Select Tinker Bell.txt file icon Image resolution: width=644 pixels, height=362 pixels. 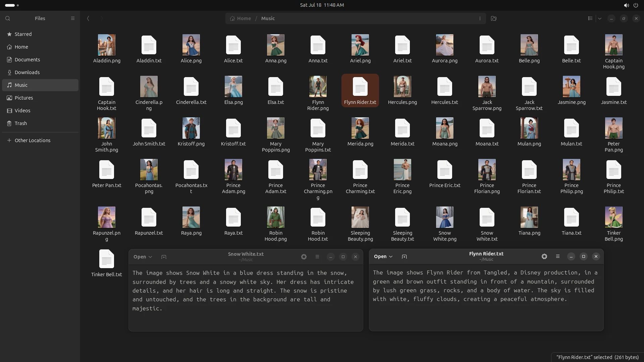107,259
